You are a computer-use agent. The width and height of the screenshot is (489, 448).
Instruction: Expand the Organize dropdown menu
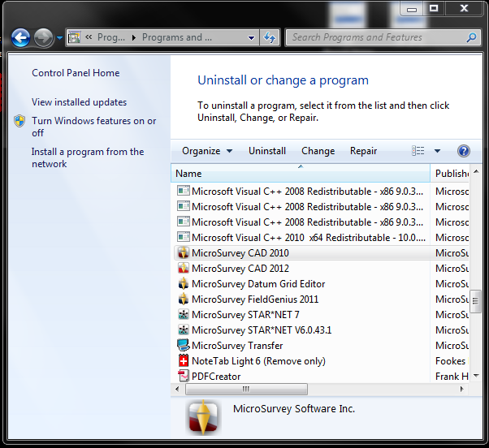(x=207, y=151)
